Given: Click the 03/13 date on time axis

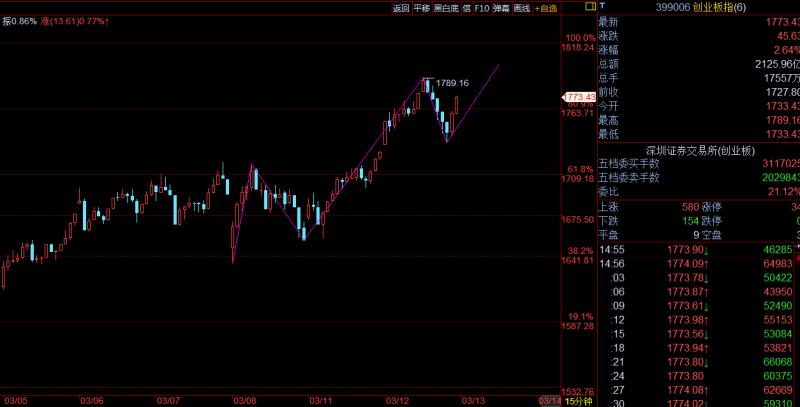Looking at the screenshot, I should coord(473,401).
